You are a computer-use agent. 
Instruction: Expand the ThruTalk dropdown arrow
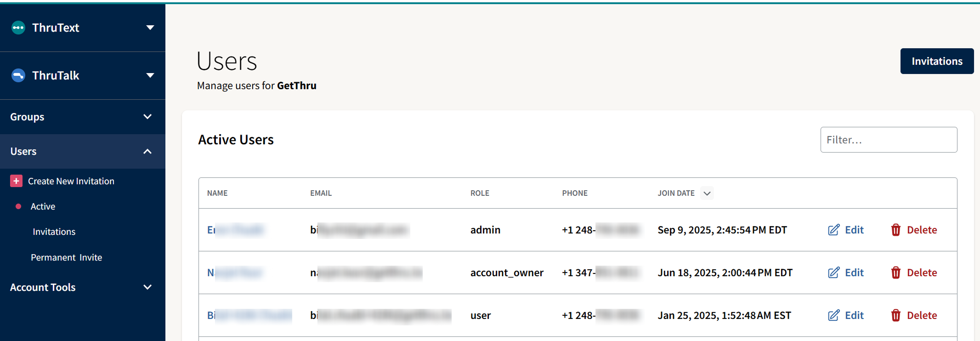tap(150, 75)
